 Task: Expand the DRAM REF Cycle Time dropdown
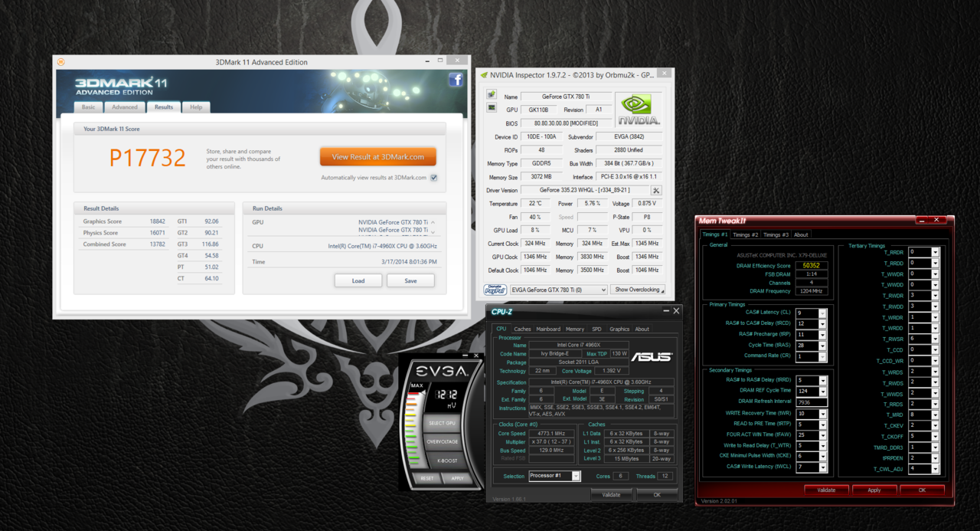tap(822, 391)
